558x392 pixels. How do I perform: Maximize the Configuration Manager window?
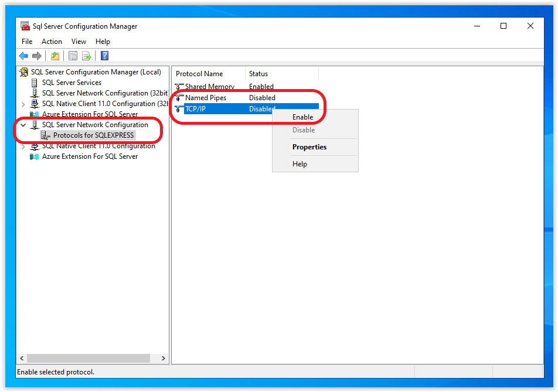pyautogui.click(x=503, y=26)
